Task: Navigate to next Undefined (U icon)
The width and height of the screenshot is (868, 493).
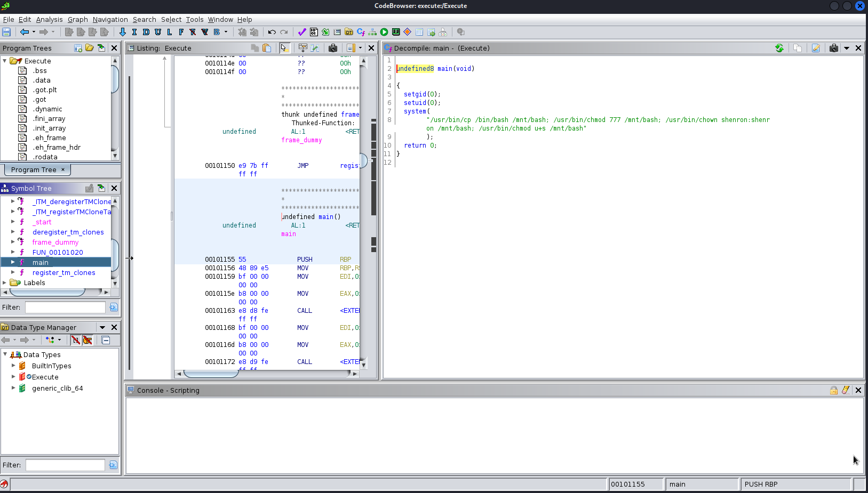Action: [x=158, y=32]
